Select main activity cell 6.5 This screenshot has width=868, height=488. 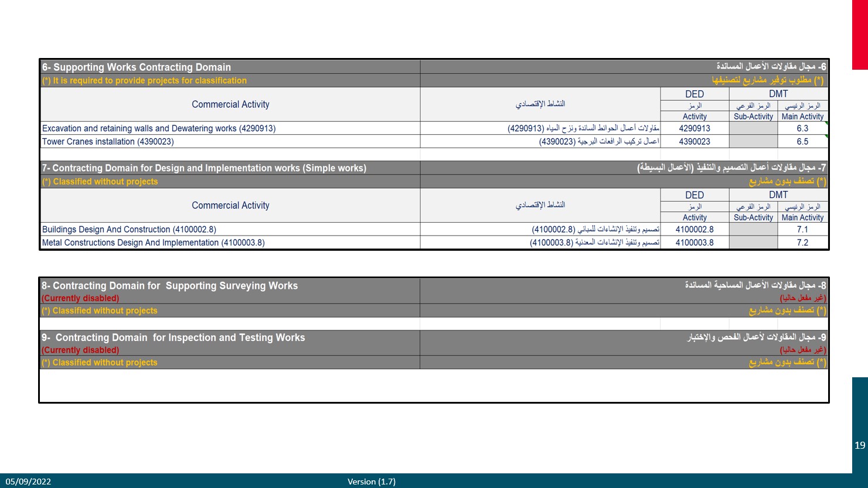point(802,141)
